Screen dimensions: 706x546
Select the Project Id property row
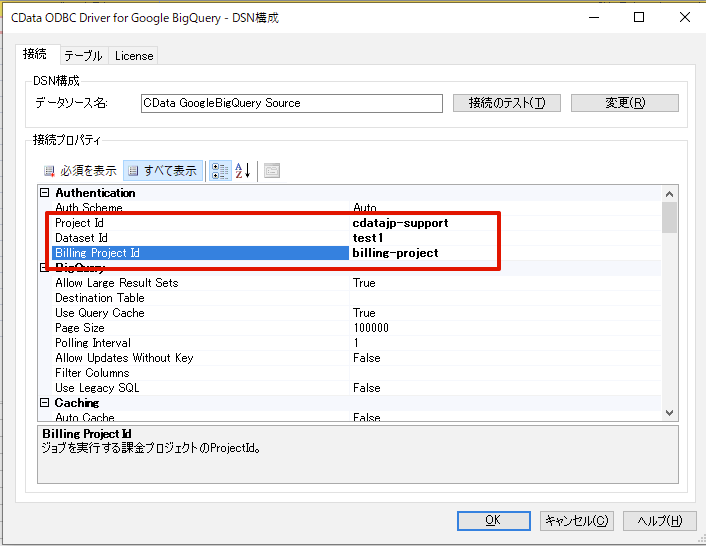356,223
